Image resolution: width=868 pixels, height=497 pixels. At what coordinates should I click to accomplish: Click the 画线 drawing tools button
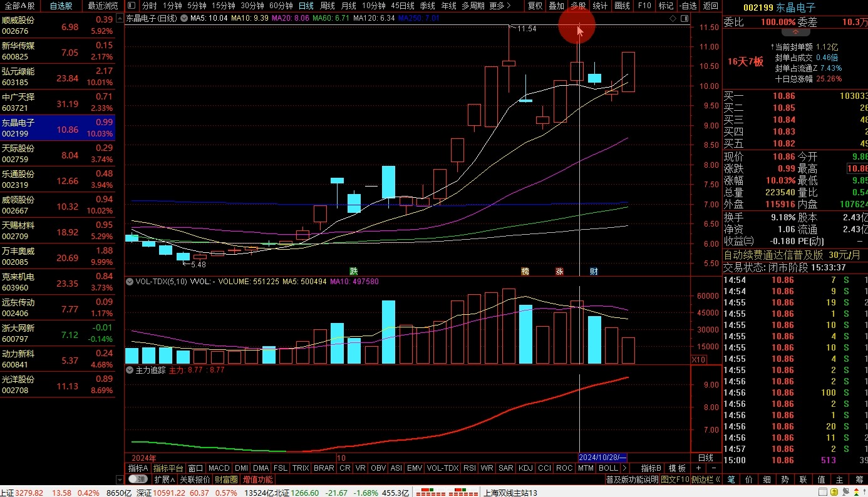(622, 6)
